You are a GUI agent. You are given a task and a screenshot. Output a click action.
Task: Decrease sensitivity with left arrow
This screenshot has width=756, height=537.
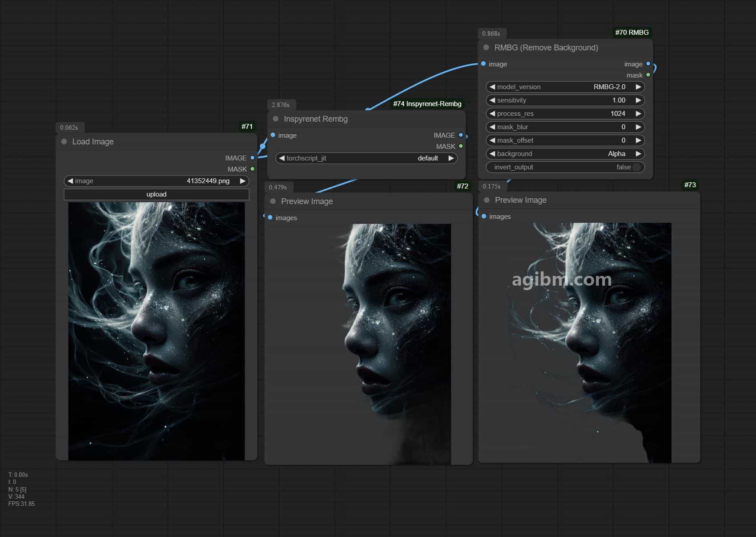pyautogui.click(x=492, y=100)
